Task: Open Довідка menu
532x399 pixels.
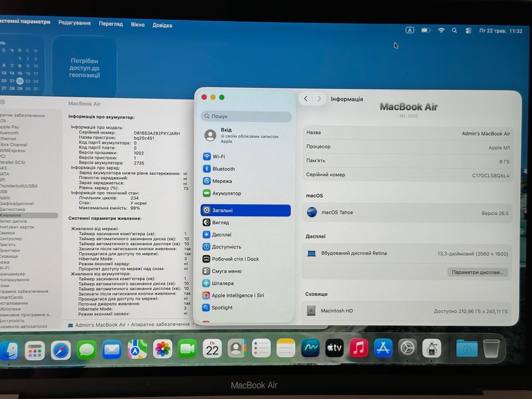Action: point(162,25)
